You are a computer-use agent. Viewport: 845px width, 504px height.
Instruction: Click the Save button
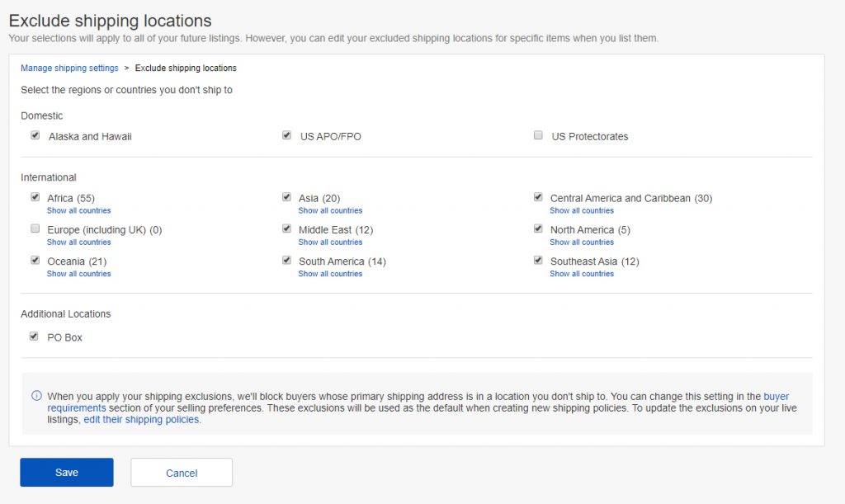[x=67, y=472]
